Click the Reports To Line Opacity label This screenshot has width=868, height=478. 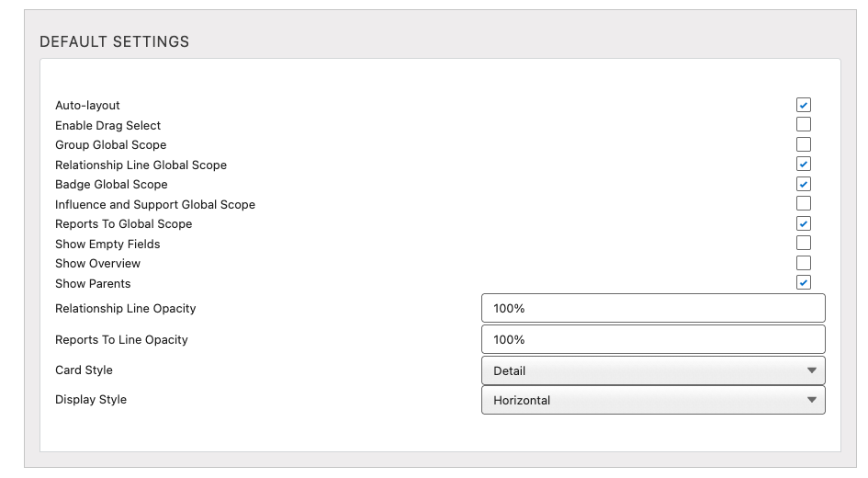121,339
